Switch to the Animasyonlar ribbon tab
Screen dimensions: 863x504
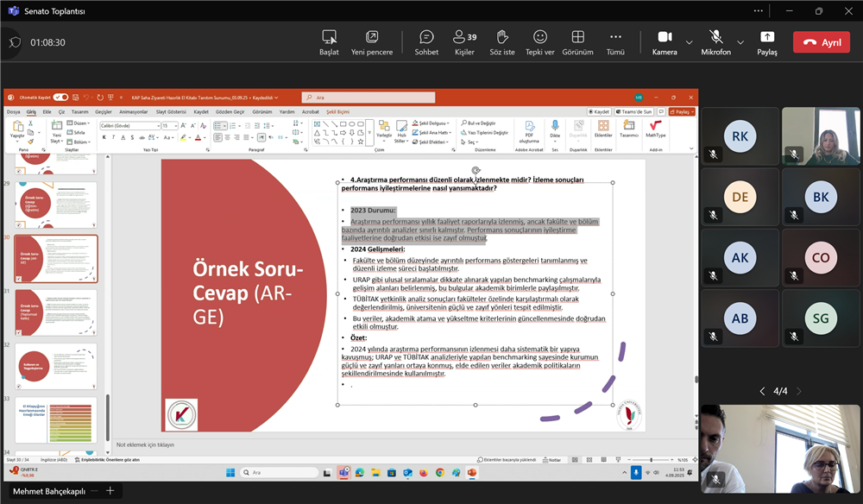coord(133,111)
